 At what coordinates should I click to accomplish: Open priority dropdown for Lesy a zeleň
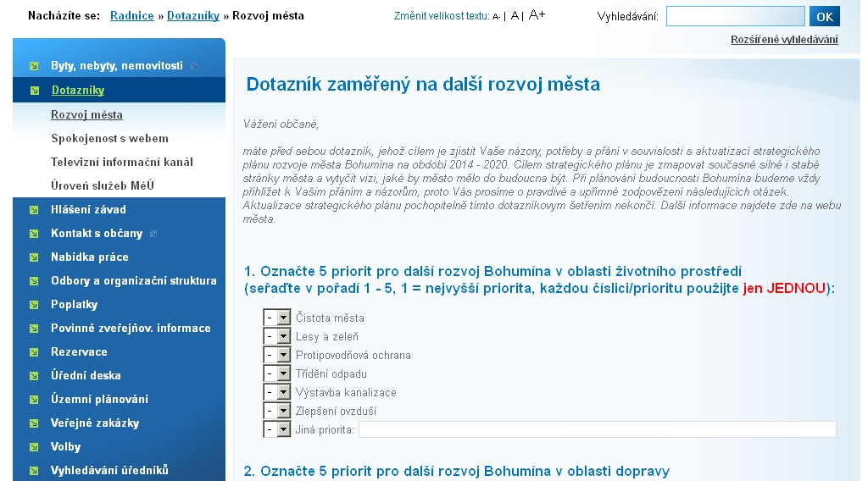(x=277, y=337)
